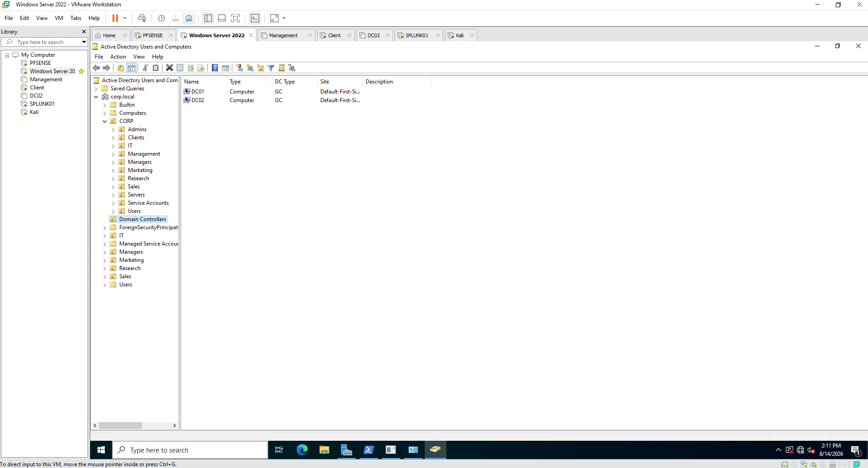Collapse My Computer in Library tree
This screenshot has height=468, width=868.
pos(7,55)
